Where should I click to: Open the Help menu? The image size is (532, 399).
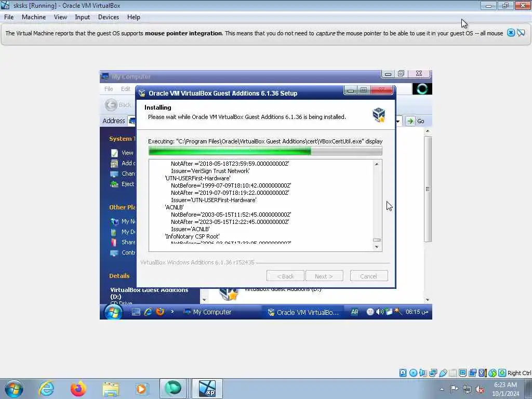click(x=134, y=17)
